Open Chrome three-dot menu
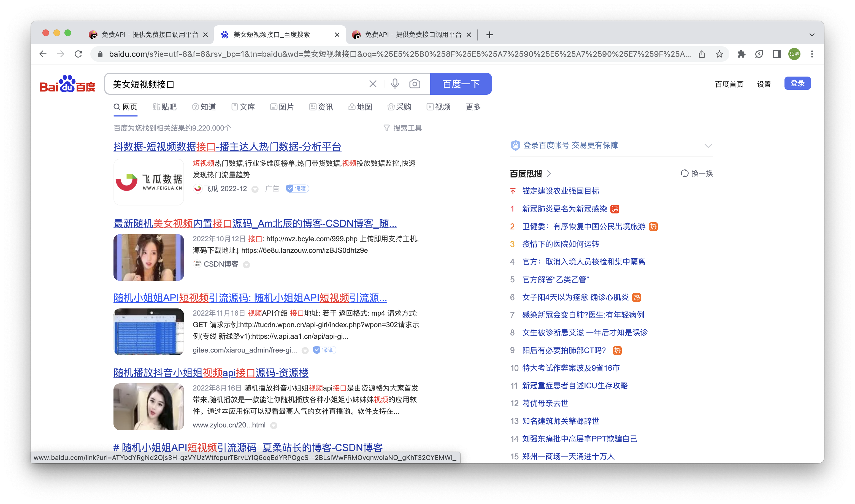This screenshot has width=855, height=504. pos(812,54)
